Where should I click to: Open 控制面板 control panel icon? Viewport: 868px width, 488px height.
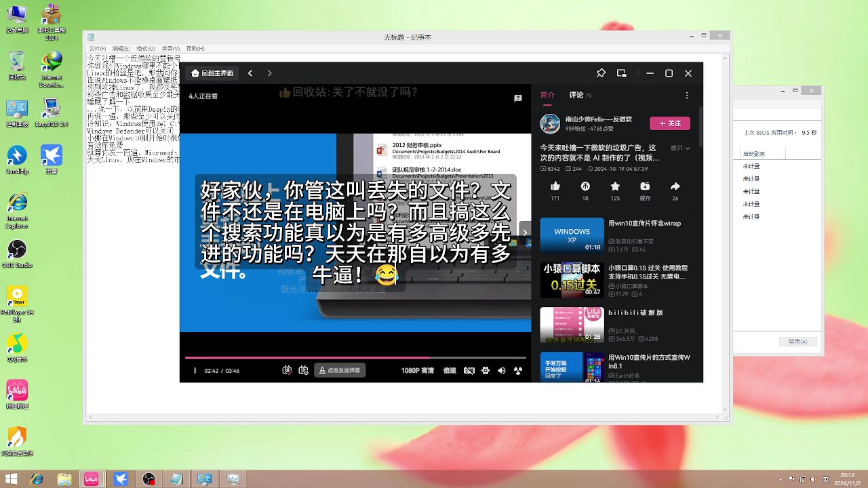pyautogui.click(x=17, y=113)
